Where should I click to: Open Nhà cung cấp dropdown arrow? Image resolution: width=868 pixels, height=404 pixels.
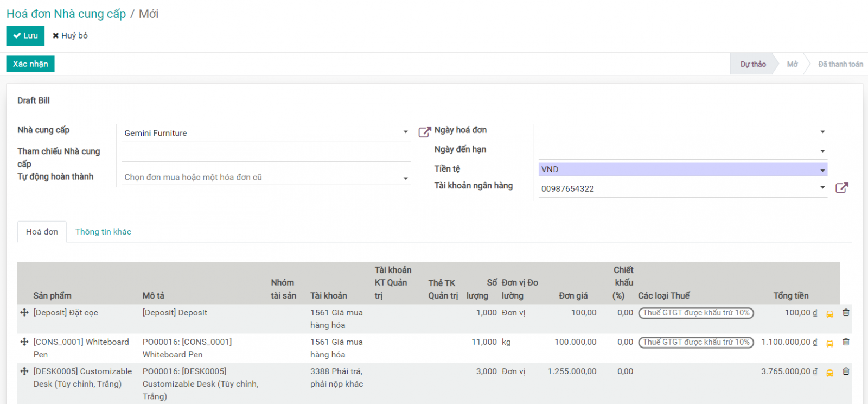coord(405,132)
